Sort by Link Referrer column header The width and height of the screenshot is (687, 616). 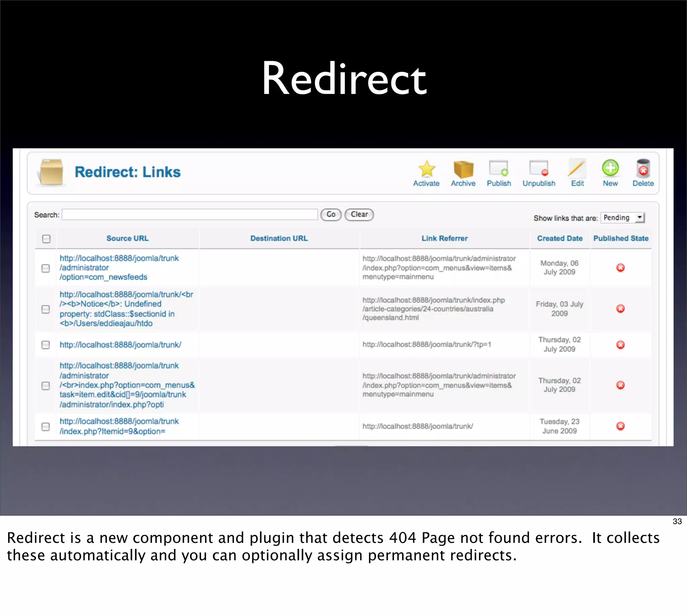[x=444, y=238]
